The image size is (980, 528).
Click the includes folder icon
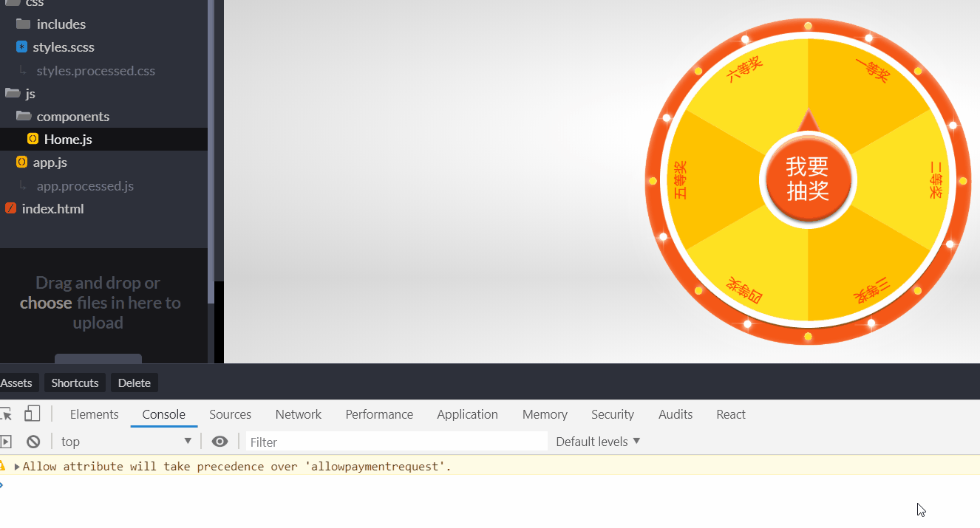(23, 24)
